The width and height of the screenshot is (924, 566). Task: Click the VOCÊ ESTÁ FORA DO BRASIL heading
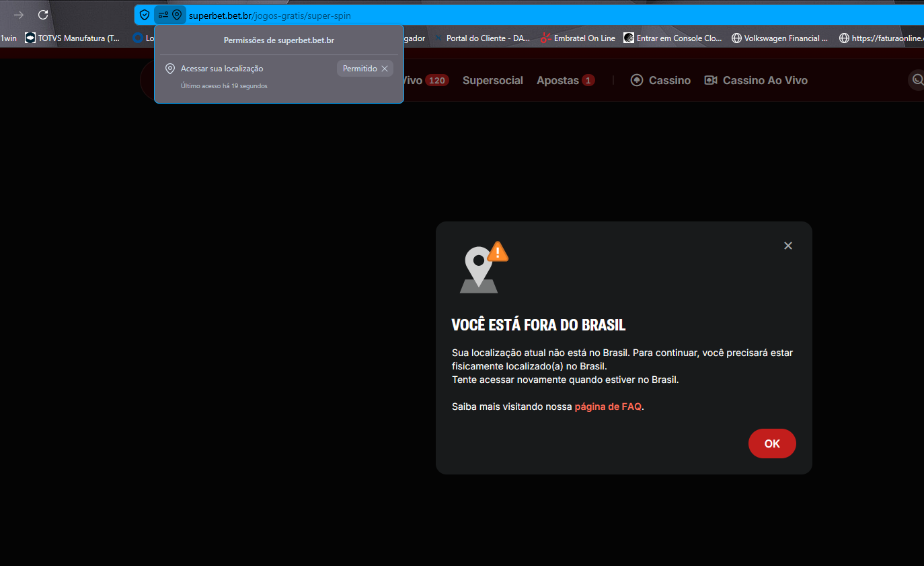539,325
